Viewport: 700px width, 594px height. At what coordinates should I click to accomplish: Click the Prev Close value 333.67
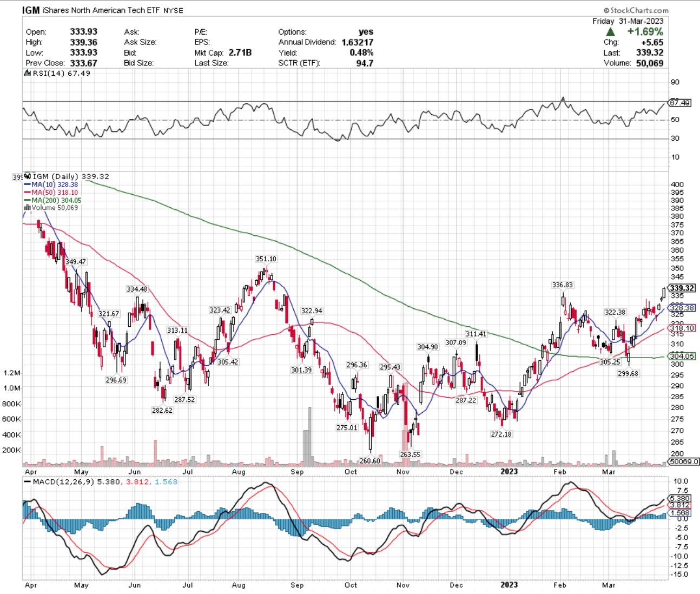click(84, 63)
